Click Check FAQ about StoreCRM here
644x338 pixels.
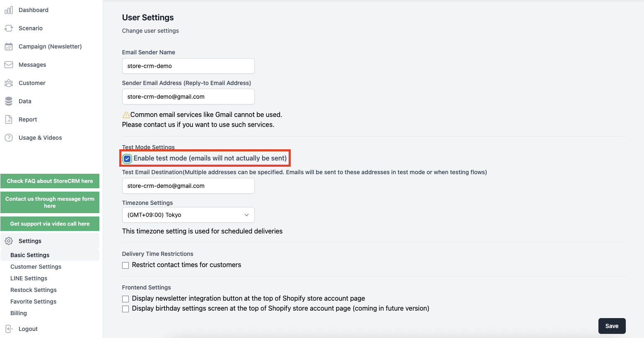[x=50, y=181]
